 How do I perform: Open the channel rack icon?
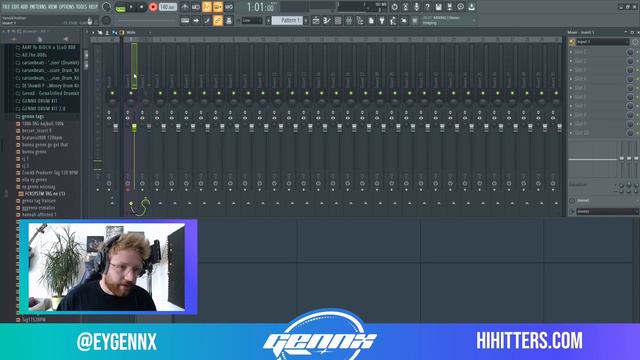pyautogui.click(x=338, y=20)
